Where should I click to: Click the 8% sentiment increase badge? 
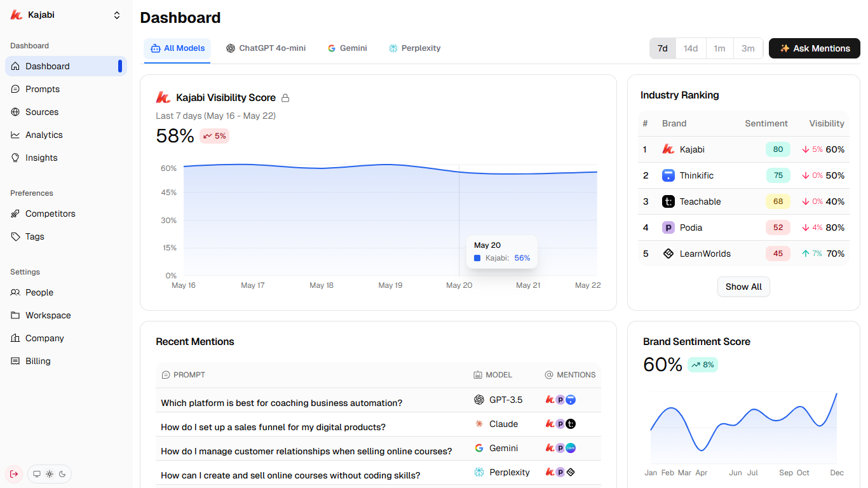[703, 365]
